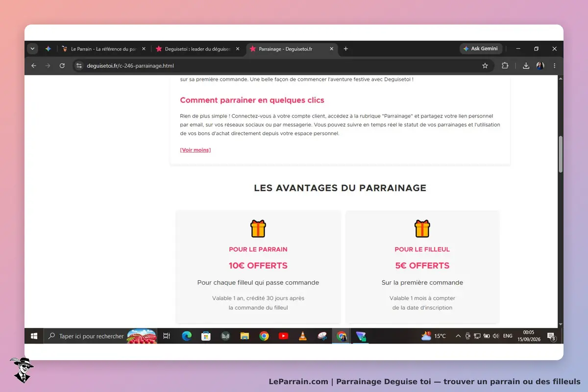Click the scrollbar down arrow
This screenshot has width=588, height=392.
[561, 324]
